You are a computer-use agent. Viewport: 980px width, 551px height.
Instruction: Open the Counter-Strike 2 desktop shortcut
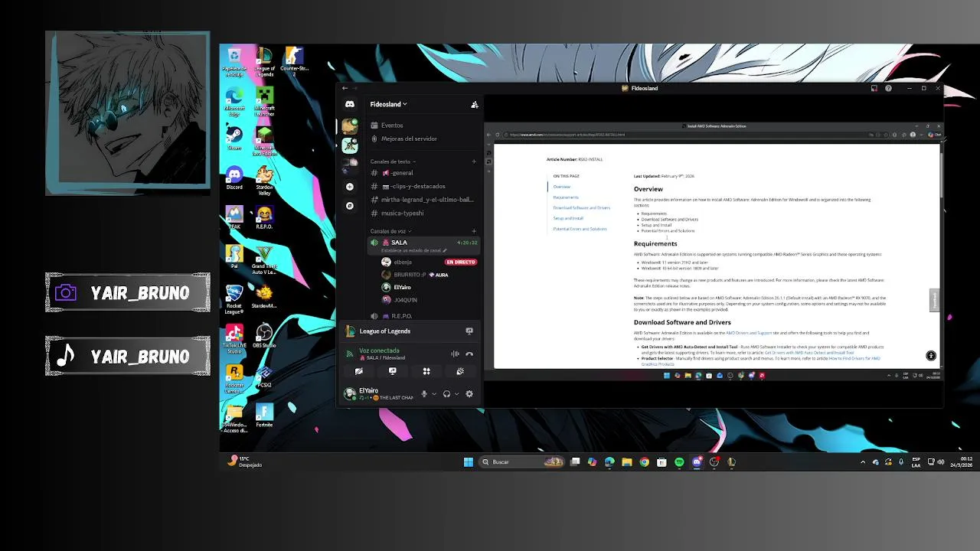coord(294,63)
